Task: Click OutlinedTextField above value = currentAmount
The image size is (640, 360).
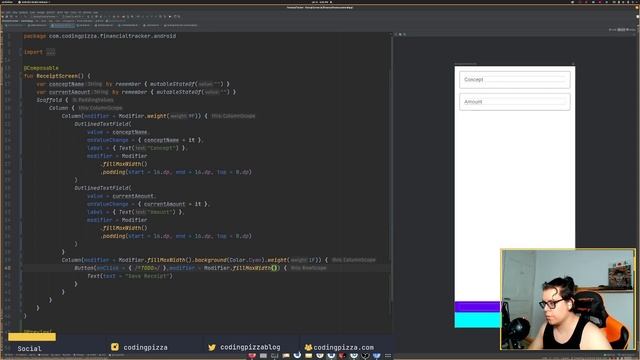Action: tap(102, 188)
